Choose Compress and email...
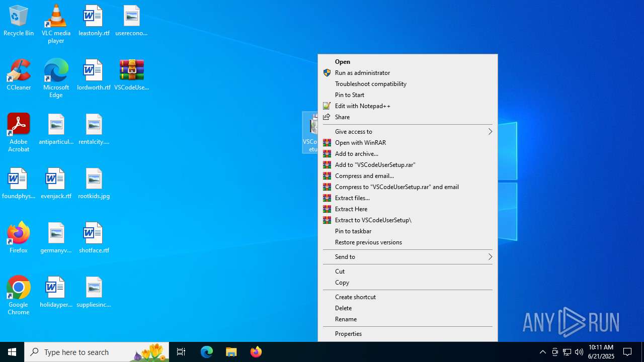Image resolution: width=644 pixels, height=362 pixels. pos(408,176)
